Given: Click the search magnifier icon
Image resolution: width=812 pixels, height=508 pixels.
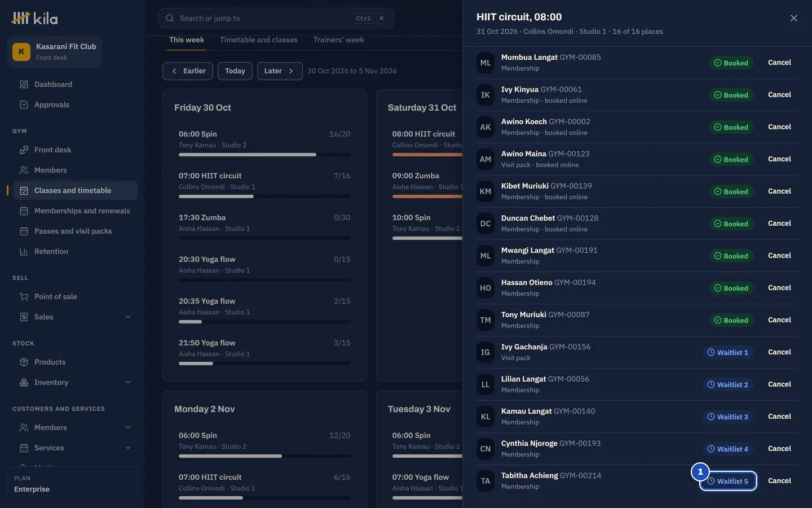Looking at the screenshot, I should pos(170,18).
